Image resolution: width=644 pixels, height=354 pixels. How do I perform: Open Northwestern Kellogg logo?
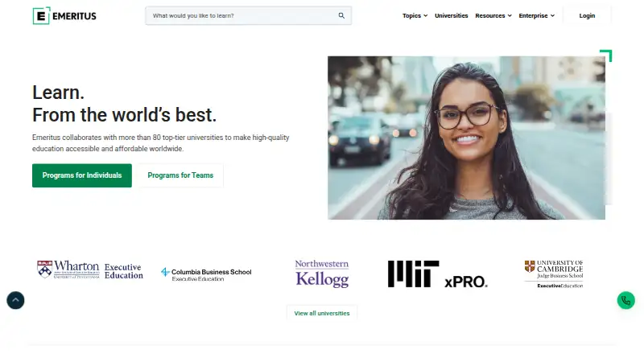coord(322,274)
